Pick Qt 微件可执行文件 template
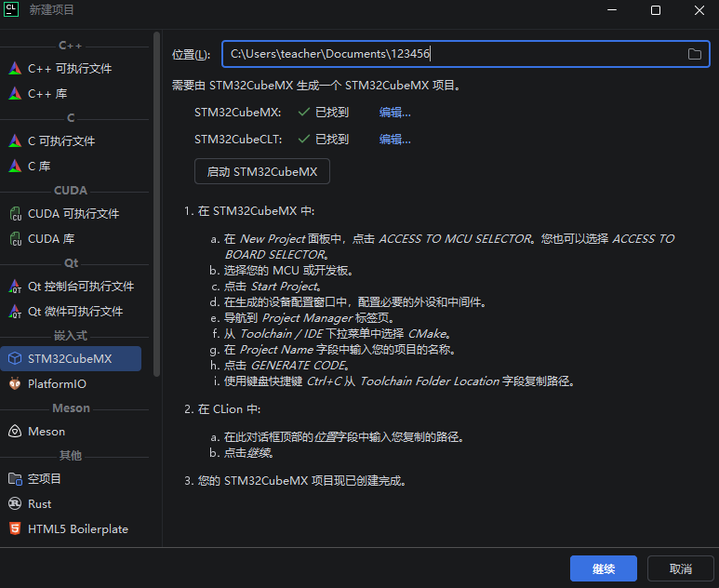The width and height of the screenshot is (719, 588). (71, 312)
